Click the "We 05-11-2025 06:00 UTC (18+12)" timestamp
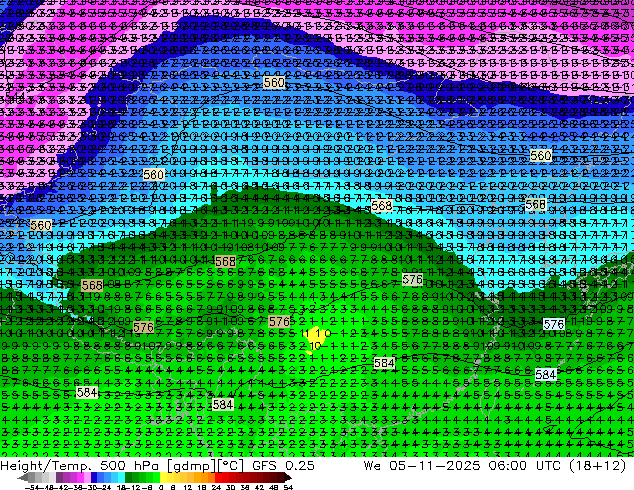Viewport: 634px width, 490px height. coord(495,465)
